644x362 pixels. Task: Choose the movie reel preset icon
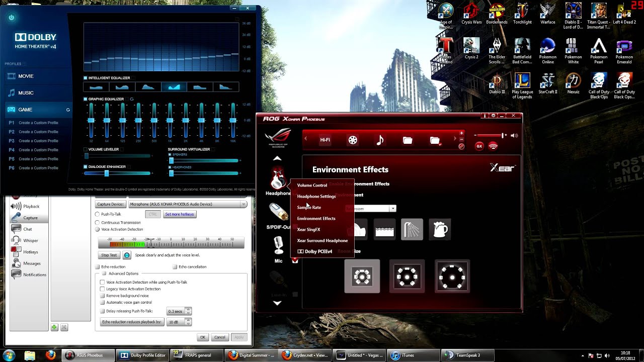coord(353,140)
